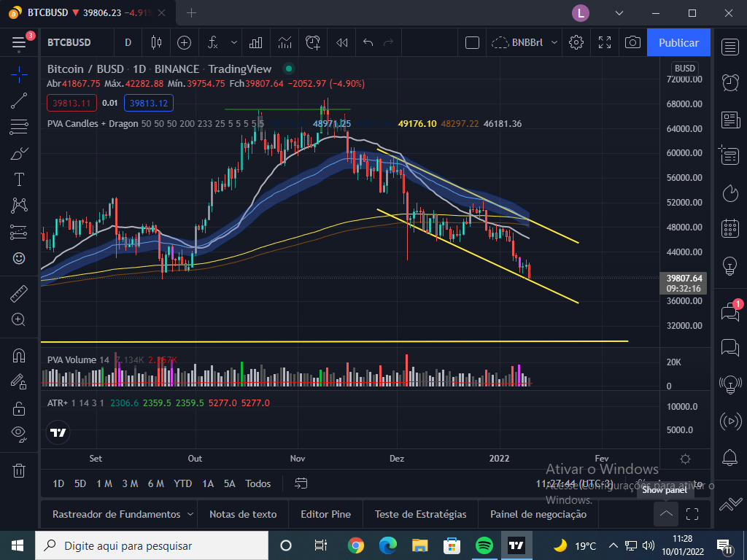Viewport: 747px width, 560px height.
Task: Open the hamburger main menu
Action: [x=18, y=42]
